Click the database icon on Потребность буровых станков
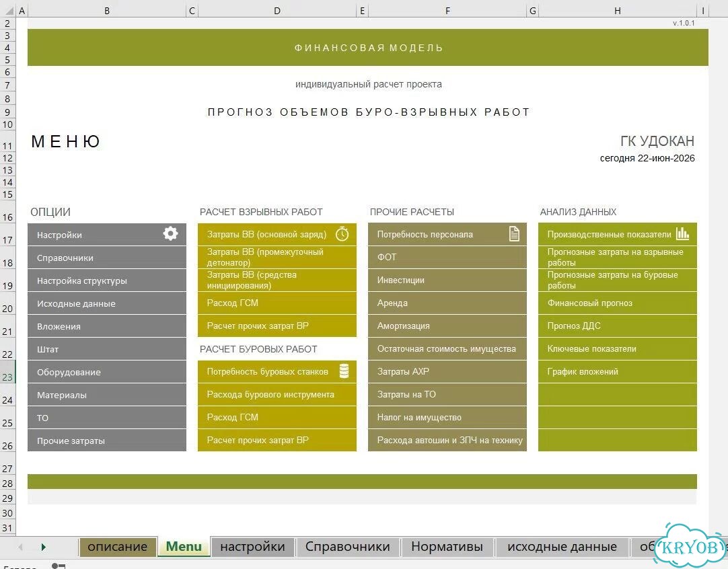728x569 pixels. (x=344, y=371)
